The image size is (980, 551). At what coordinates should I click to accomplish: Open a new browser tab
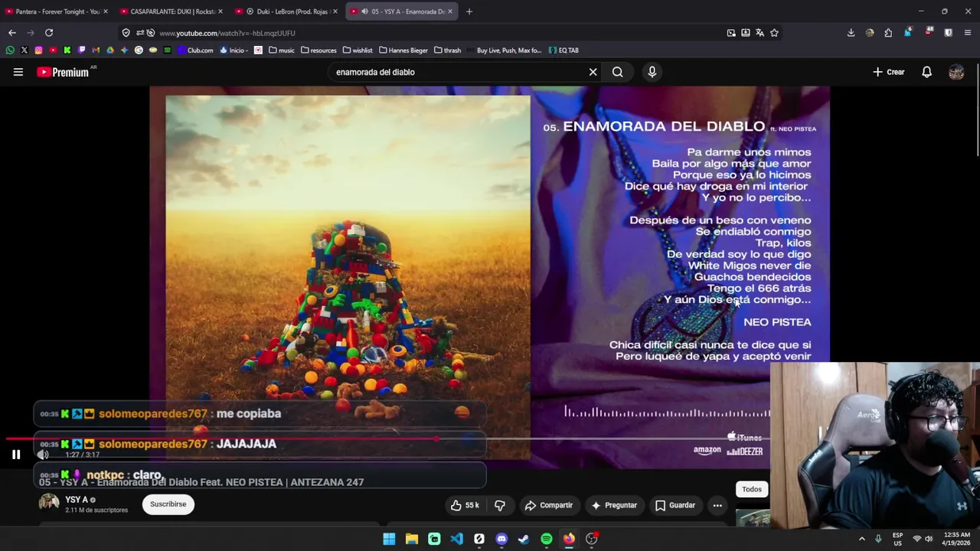(x=469, y=11)
